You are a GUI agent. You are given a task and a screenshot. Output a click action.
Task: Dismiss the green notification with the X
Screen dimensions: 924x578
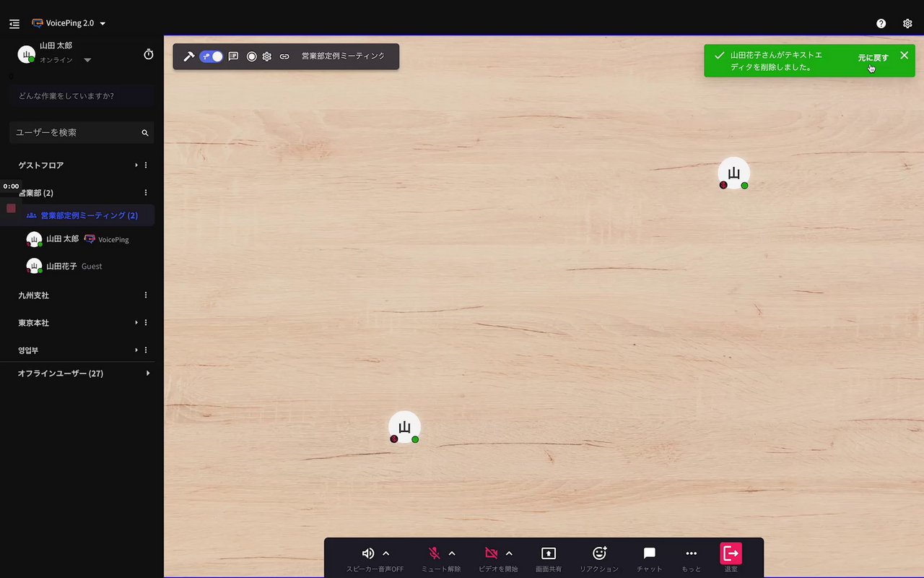click(x=905, y=55)
